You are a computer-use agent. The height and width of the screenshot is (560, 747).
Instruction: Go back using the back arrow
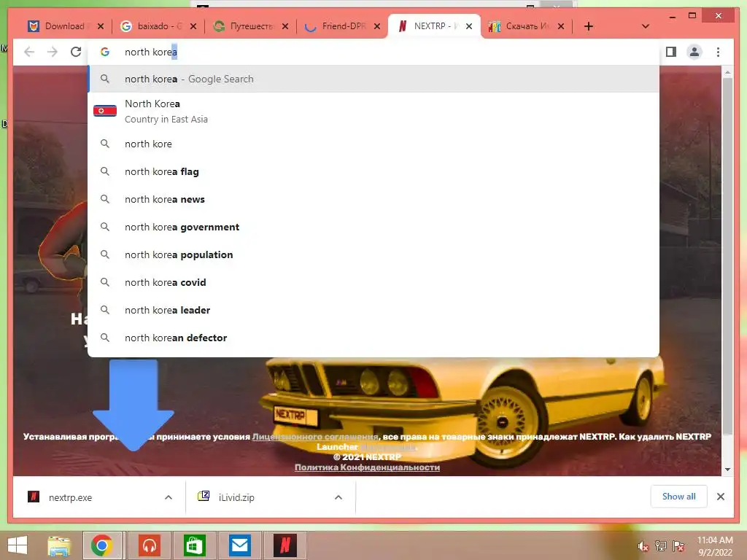[x=29, y=52]
